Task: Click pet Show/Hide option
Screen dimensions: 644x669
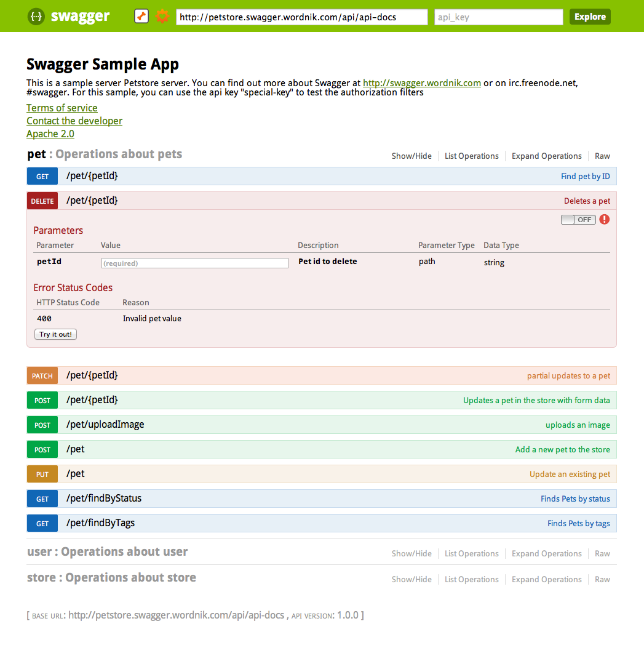Action: point(411,156)
